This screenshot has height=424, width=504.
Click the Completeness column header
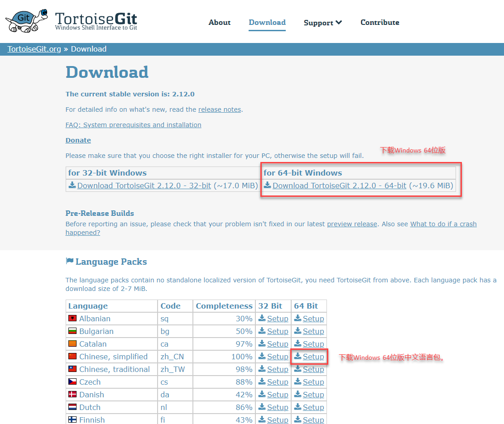(224, 306)
